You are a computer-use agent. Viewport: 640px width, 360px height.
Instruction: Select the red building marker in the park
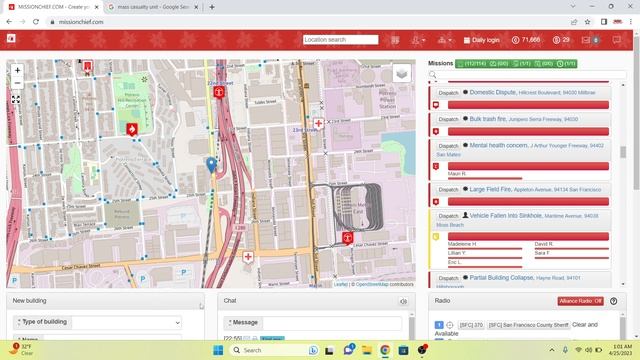click(131, 129)
